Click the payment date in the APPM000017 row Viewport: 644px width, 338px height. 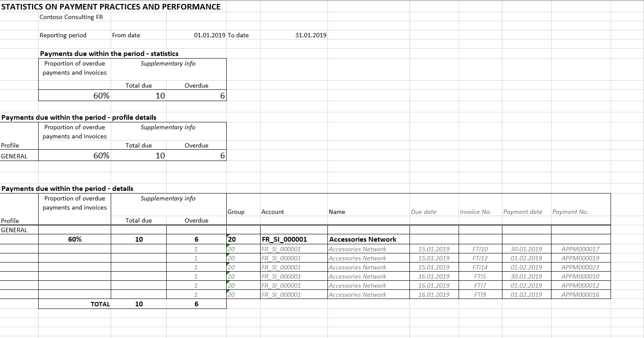(x=526, y=249)
